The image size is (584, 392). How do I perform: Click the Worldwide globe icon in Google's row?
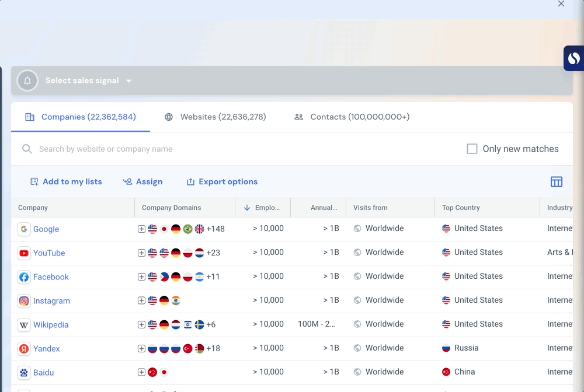pyautogui.click(x=356, y=228)
